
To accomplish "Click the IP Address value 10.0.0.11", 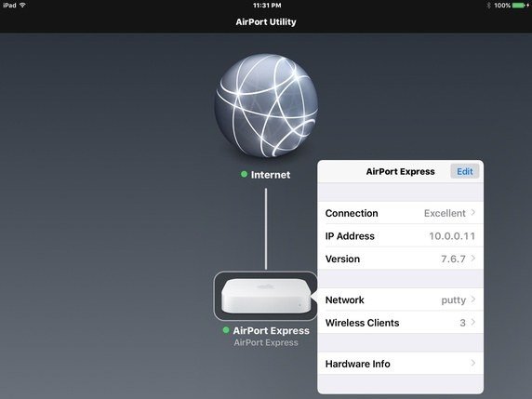I will coord(452,236).
